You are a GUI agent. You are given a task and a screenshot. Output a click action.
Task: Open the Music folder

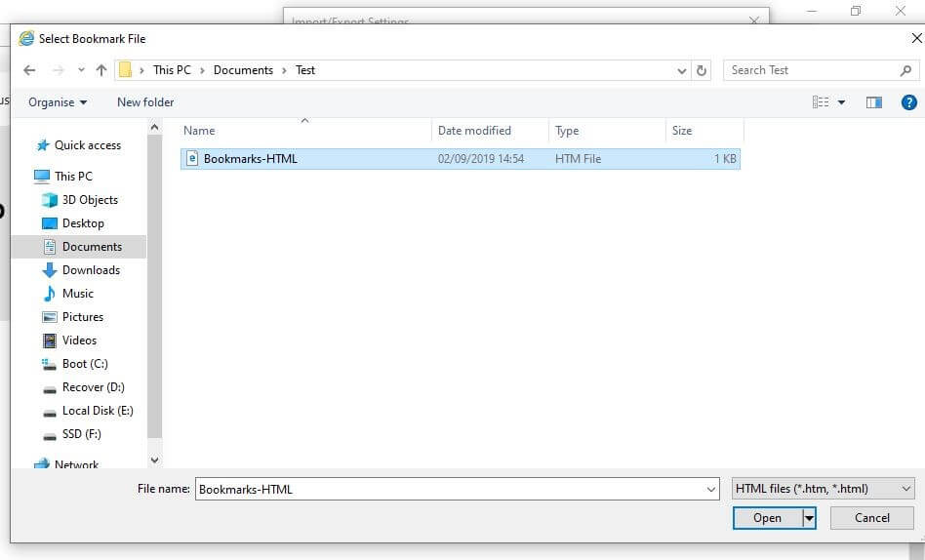point(78,294)
